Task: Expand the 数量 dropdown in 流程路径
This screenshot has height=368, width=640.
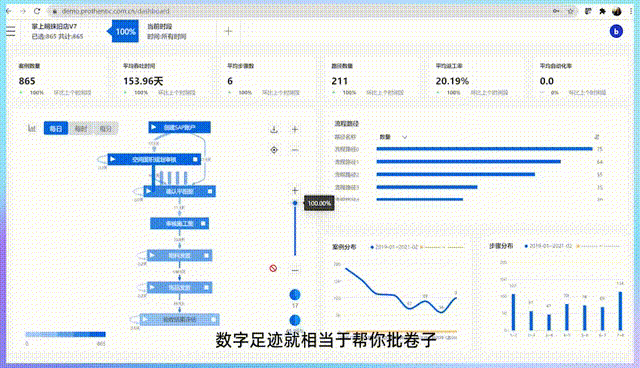Action: tap(393, 137)
